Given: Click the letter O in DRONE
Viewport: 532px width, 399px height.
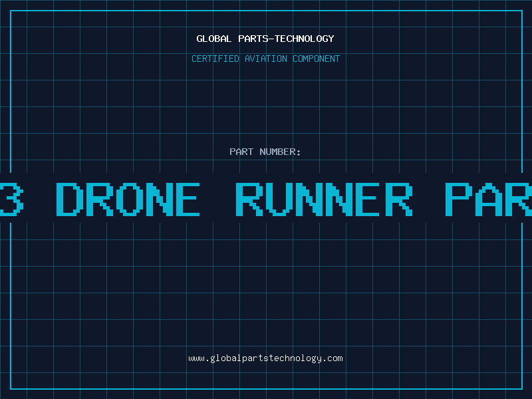Looking at the screenshot, I should pyautogui.click(x=127, y=199).
